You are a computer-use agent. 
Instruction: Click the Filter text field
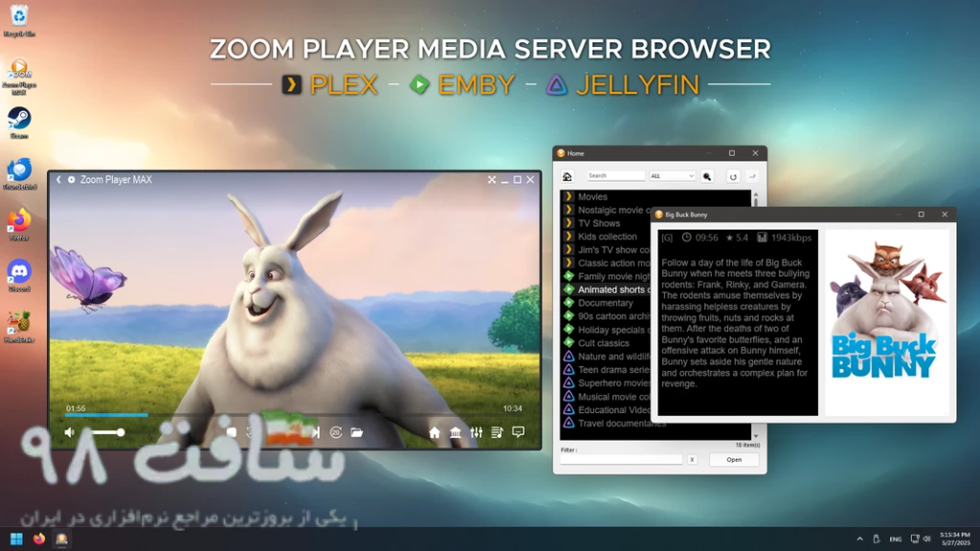click(621, 459)
